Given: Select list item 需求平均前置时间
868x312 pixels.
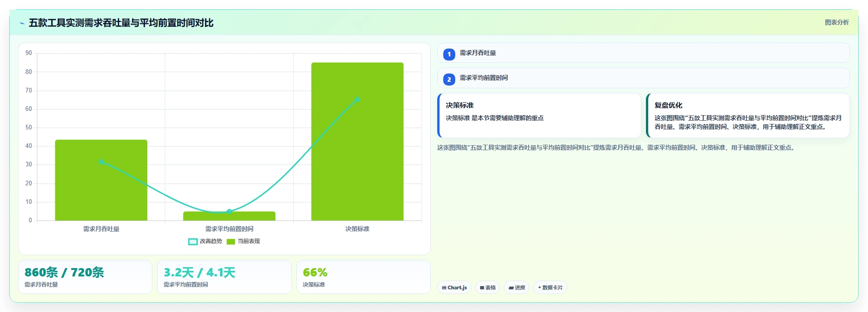Looking at the screenshot, I should (643, 78).
